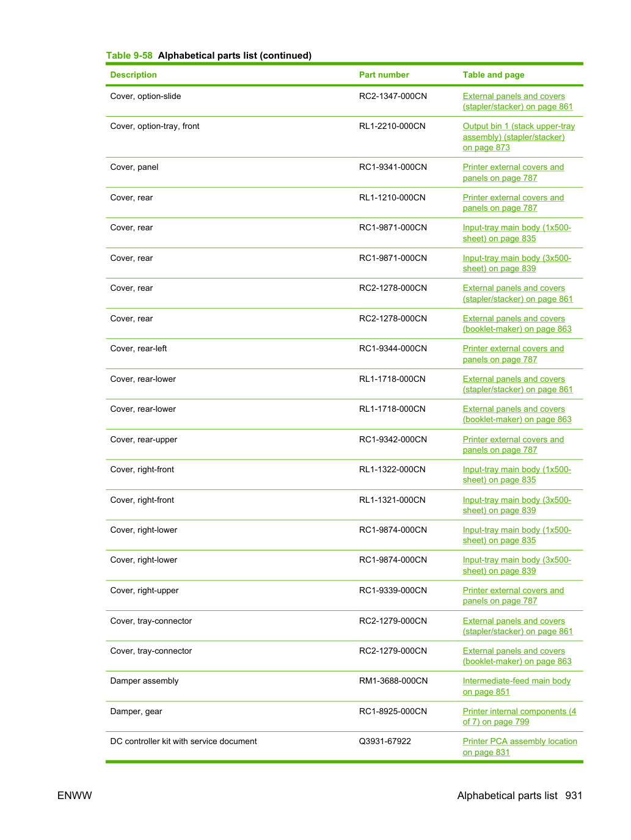Follow the Cover, rear-upper page link

tap(513, 445)
